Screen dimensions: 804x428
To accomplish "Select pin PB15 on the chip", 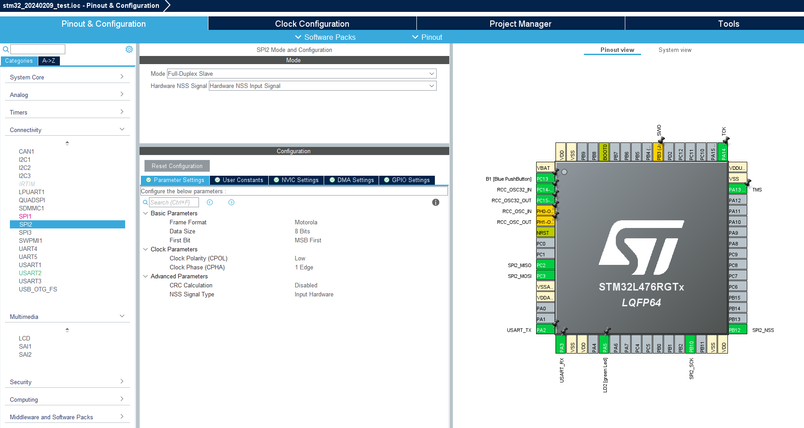I will point(737,297).
